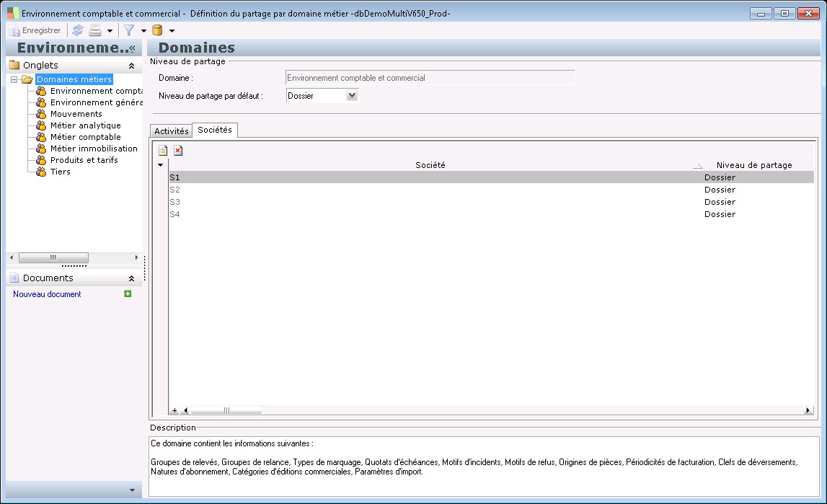Click the Description text area
Viewport: 827px width, 504px height.
(485, 466)
